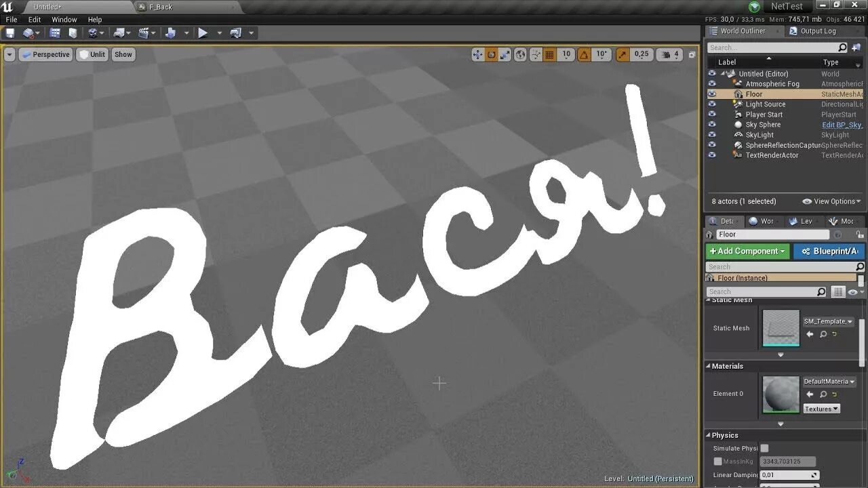
Task: Hide the TextRenderActor in outliner
Action: [712, 155]
